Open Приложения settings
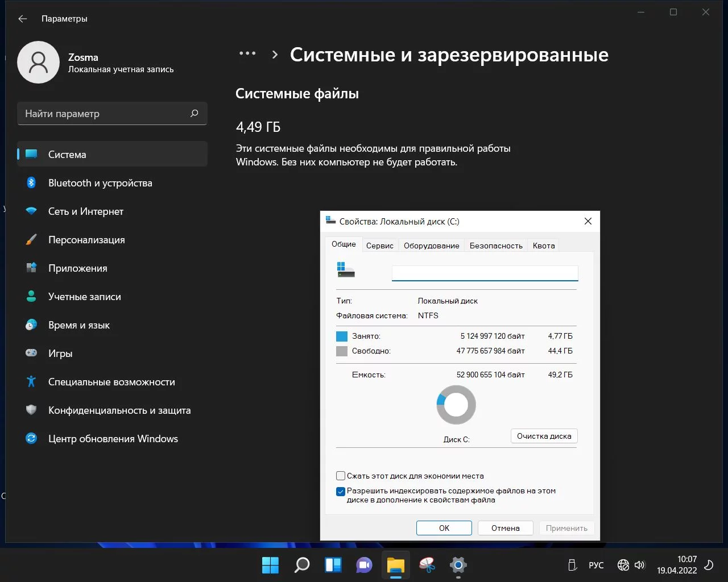 click(x=112, y=268)
